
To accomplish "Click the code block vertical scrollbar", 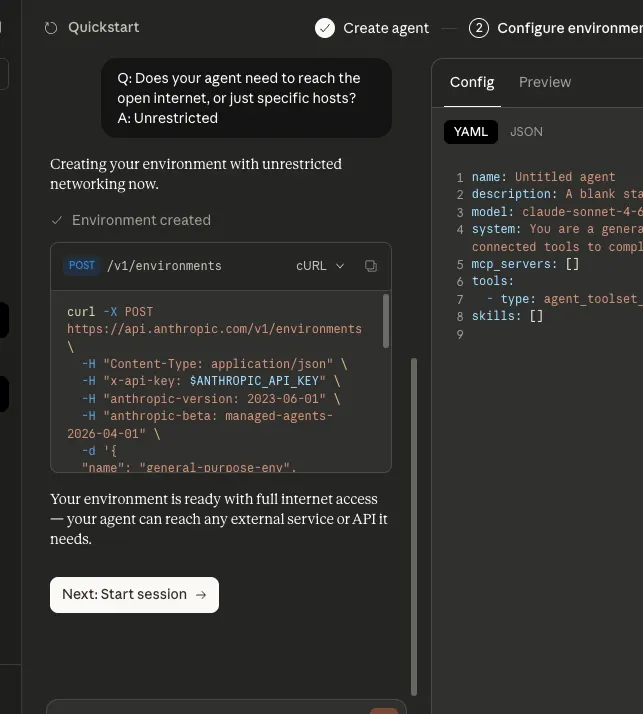I will coord(386,321).
